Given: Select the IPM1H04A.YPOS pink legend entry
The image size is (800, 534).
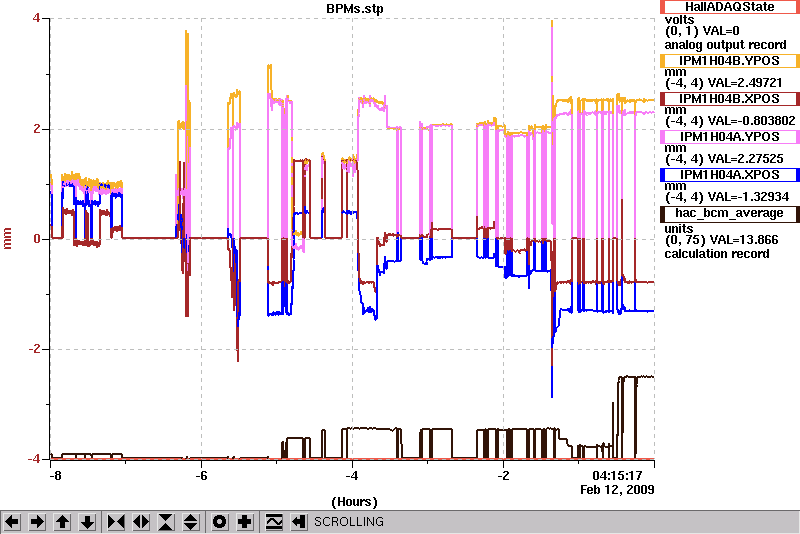Looking at the screenshot, I should coord(730,137).
